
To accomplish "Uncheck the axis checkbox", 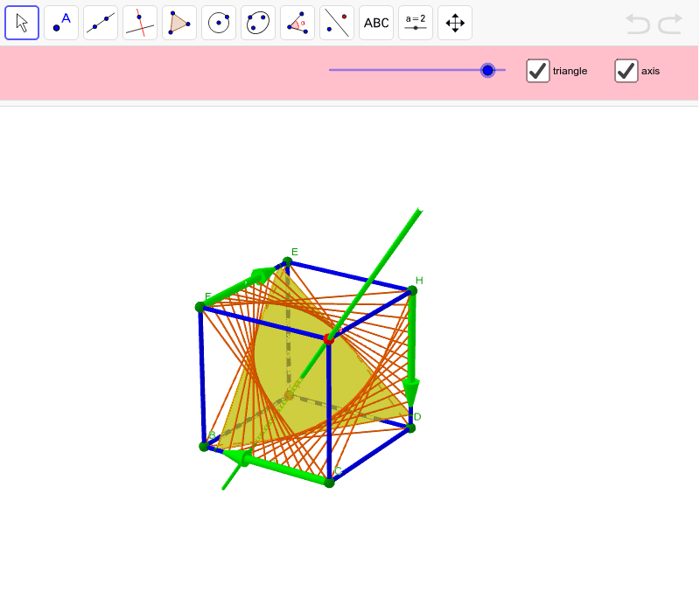I will coord(626,71).
